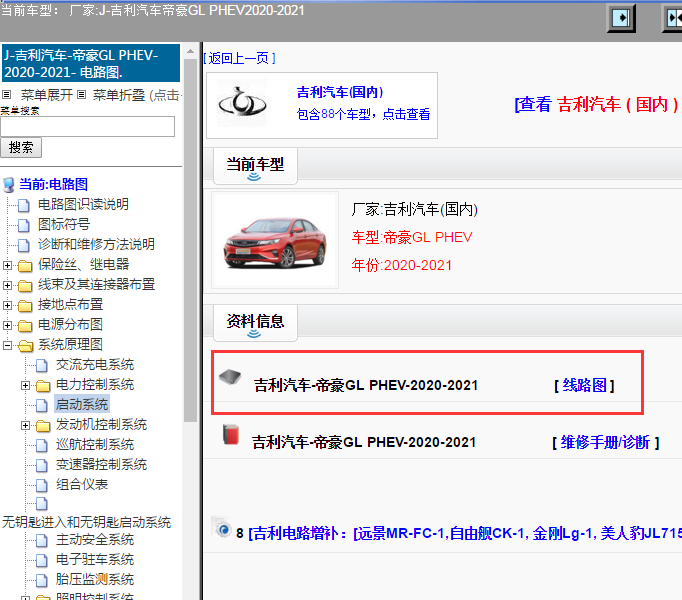This screenshot has width=682, height=600.
Task: Click the panel collapse arrow button in header
Action: [621, 18]
